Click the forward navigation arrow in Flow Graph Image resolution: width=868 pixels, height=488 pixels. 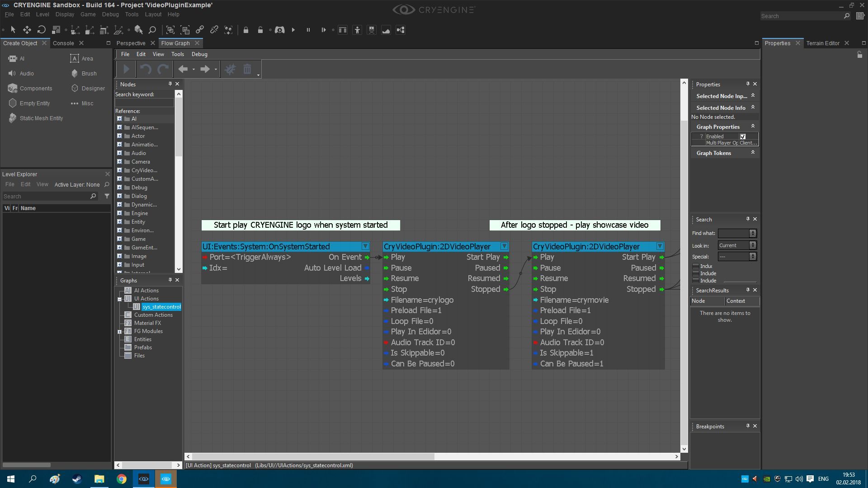[205, 69]
